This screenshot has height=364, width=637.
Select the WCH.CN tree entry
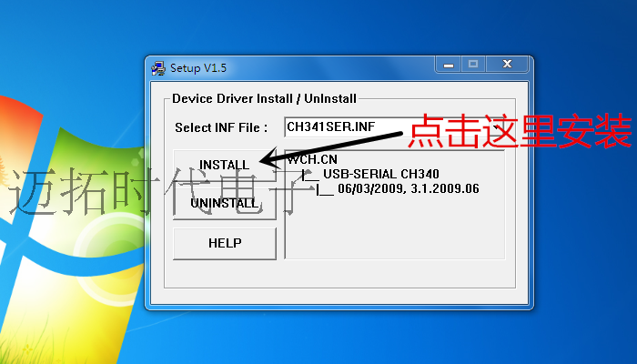point(312,159)
